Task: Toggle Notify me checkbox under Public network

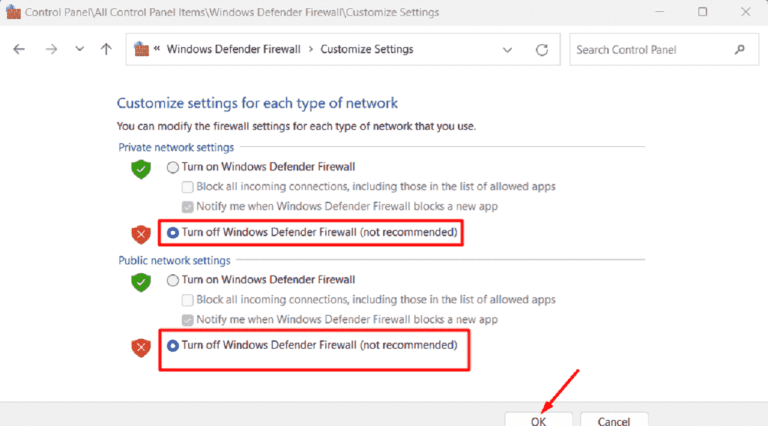Action: click(187, 320)
